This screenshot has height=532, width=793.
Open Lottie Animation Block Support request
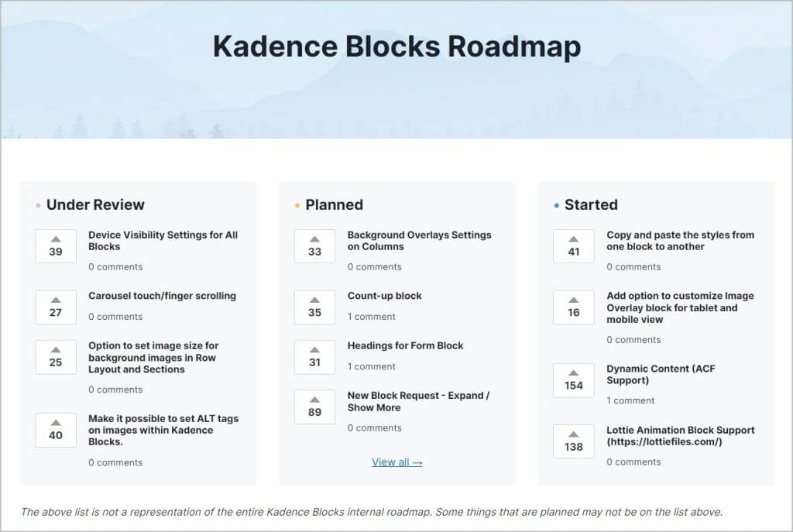680,436
